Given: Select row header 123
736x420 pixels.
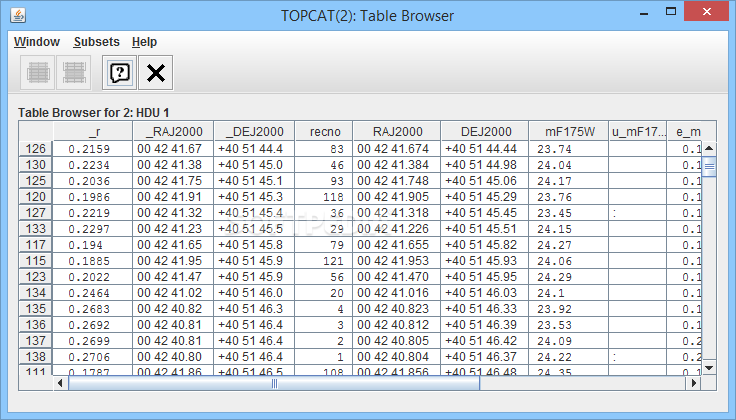Looking at the screenshot, I should click(x=36, y=276).
